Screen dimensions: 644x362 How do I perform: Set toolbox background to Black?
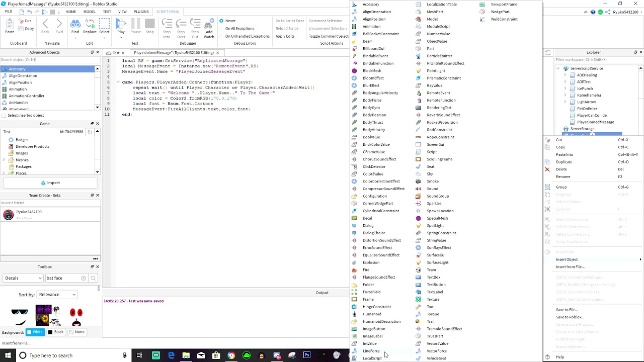point(55,332)
